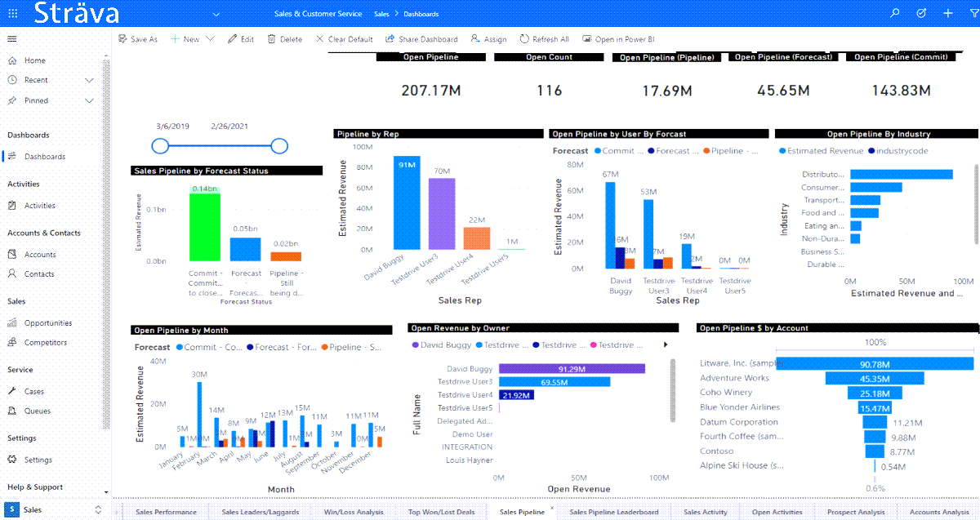
Task: Expand the Pinned section chevron
Action: tap(89, 100)
